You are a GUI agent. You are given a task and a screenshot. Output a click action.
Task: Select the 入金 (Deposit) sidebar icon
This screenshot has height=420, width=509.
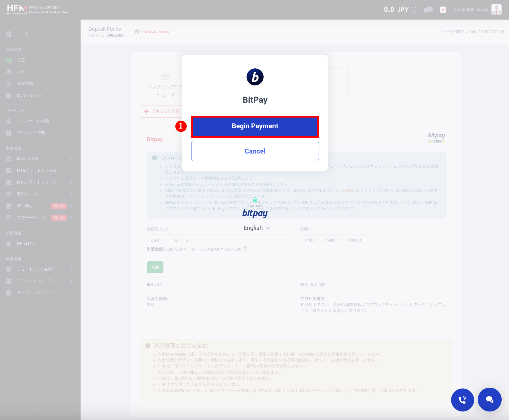point(9,60)
